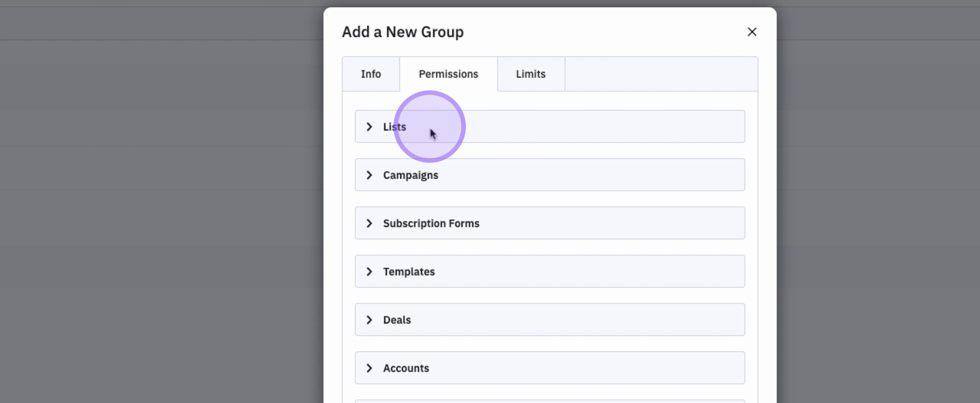Open the Subscription Forms section label

click(x=431, y=224)
